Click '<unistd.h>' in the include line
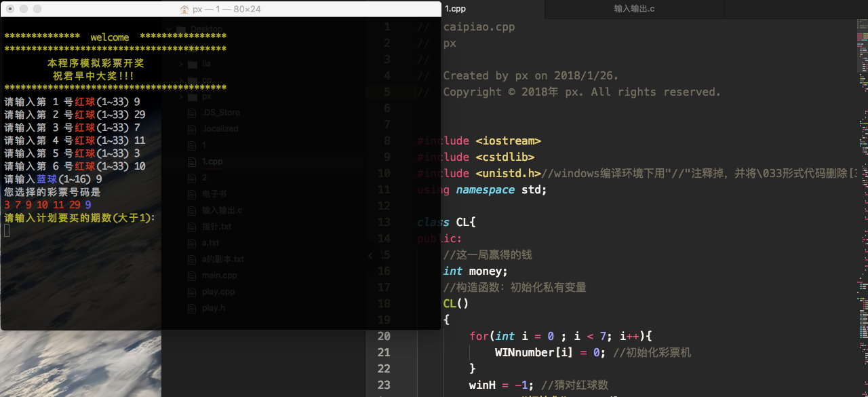868x397 pixels. pos(509,174)
